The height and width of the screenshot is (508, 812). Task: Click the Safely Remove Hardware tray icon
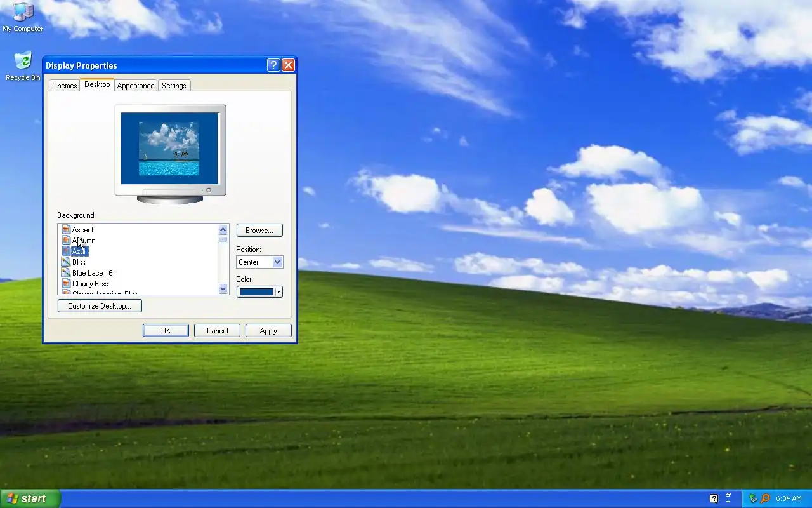pos(754,498)
